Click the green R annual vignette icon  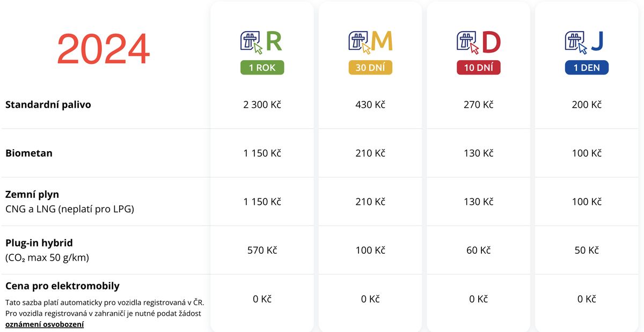262,42
